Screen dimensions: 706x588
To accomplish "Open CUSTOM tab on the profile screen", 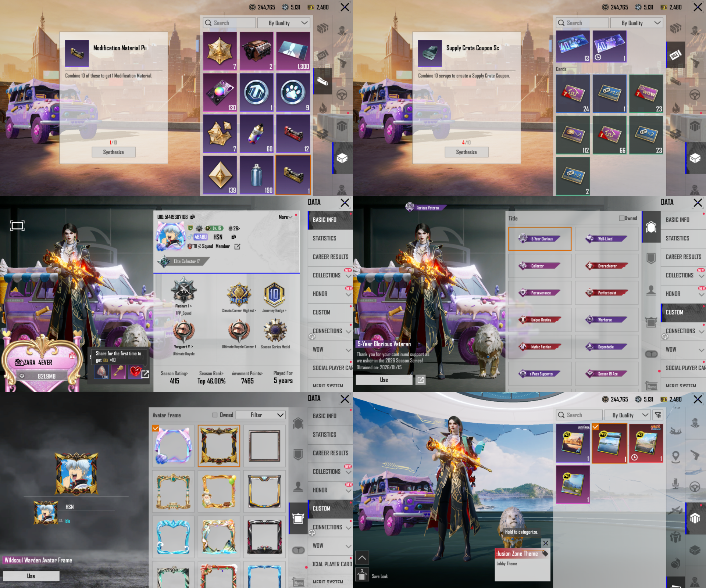I will point(330,312).
